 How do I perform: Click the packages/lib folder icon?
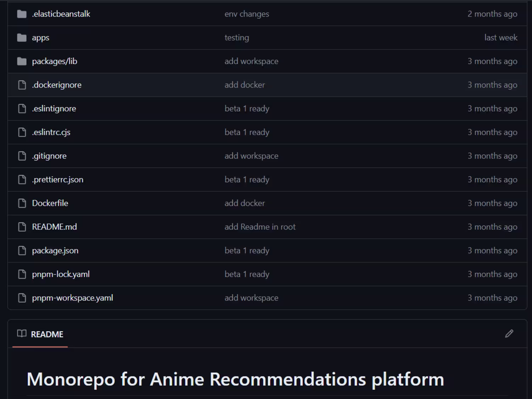pos(22,61)
